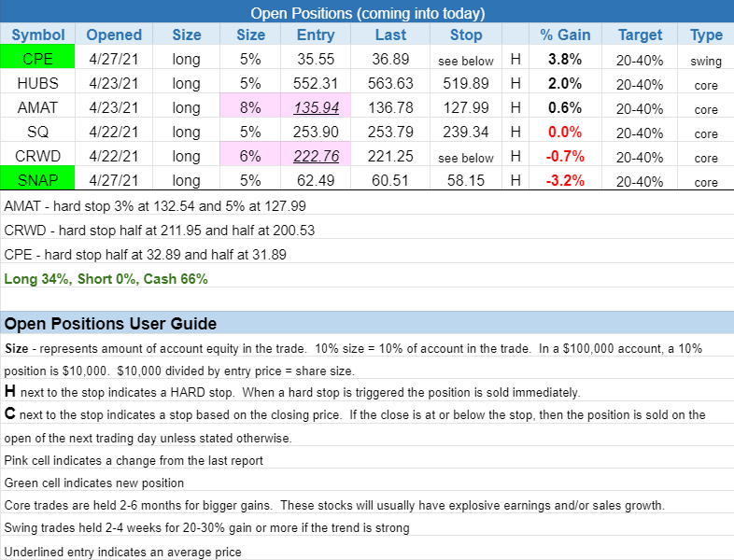Screen dimensions: 734x560
Task: Click the Type column header
Action: click(x=706, y=35)
